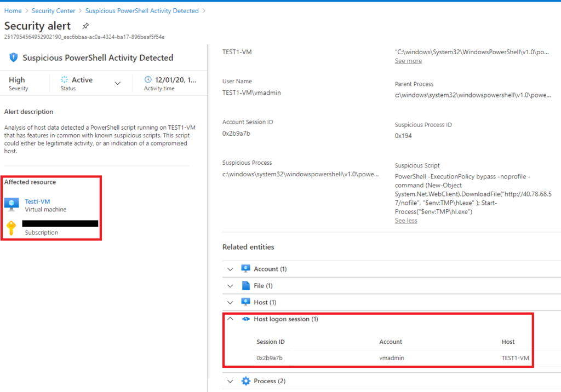Open the Test1-VM resource link
The image size is (561, 392).
(x=37, y=201)
